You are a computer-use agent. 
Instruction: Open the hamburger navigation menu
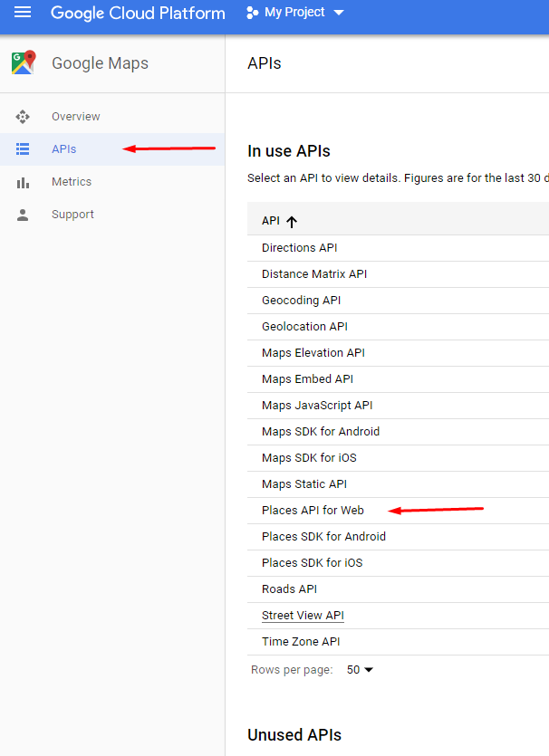[x=23, y=12]
